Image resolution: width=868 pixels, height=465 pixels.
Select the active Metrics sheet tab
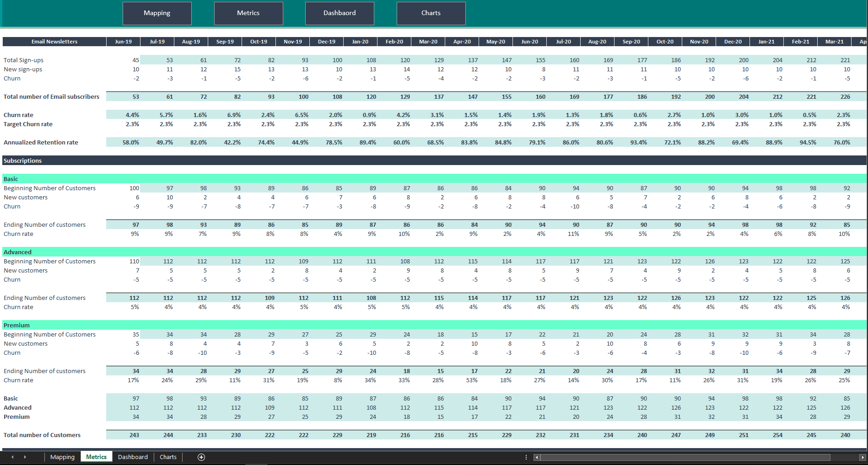point(96,456)
